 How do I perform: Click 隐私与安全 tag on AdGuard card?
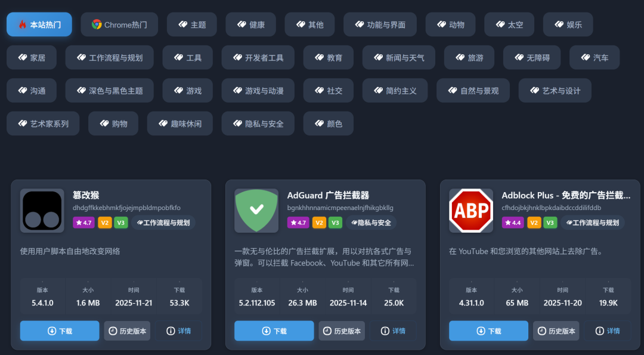(371, 223)
